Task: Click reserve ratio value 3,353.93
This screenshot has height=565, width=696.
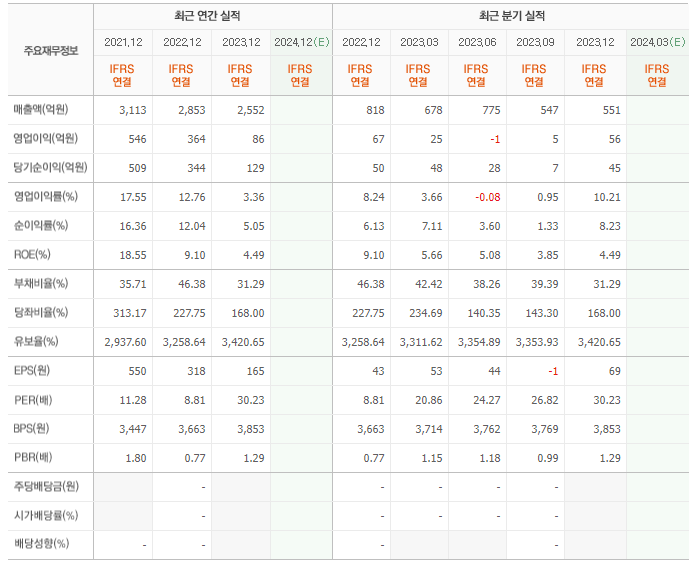Action: [x=537, y=342]
